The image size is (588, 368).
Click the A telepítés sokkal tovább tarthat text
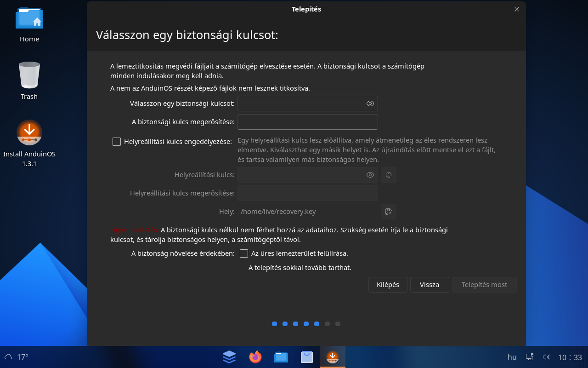(300, 267)
